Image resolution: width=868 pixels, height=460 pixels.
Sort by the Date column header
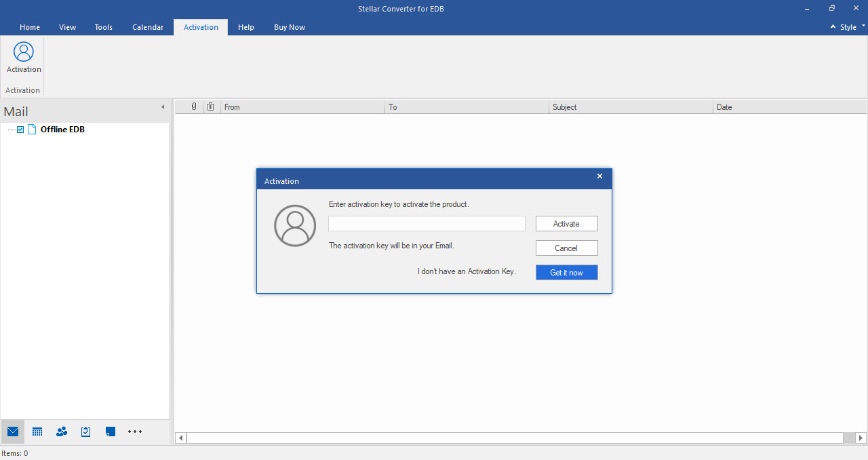click(790, 107)
